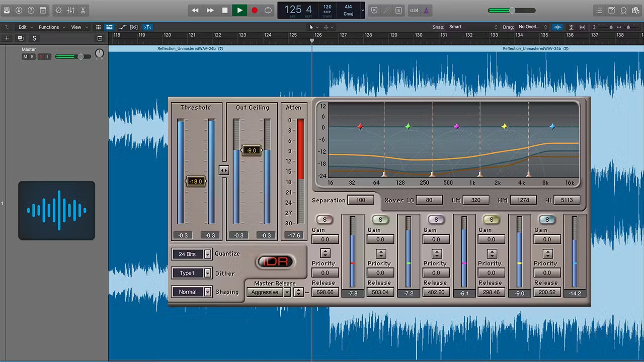Open the View menu in the editor
Viewport: 644px width, 362px height.
click(76, 27)
